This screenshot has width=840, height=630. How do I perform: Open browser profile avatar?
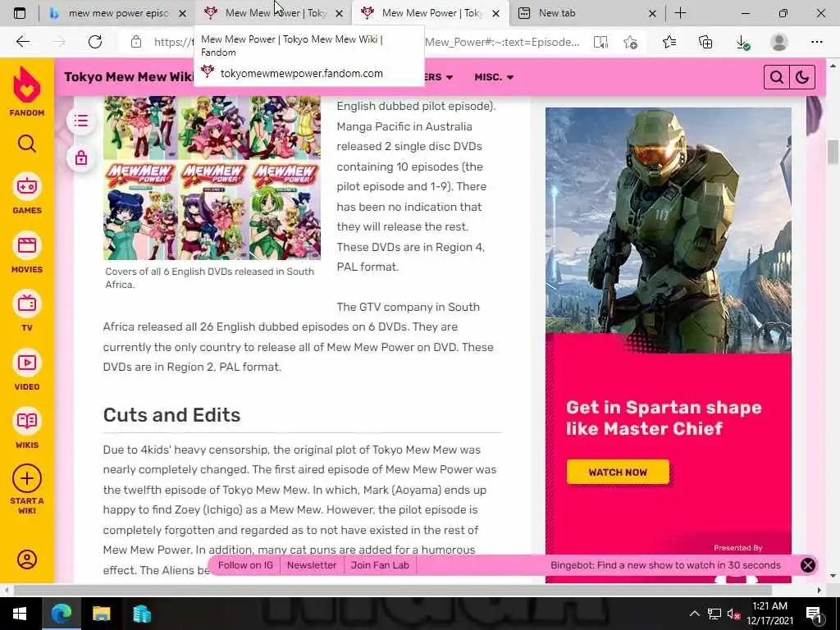pyautogui.click(x=779, y=42)
